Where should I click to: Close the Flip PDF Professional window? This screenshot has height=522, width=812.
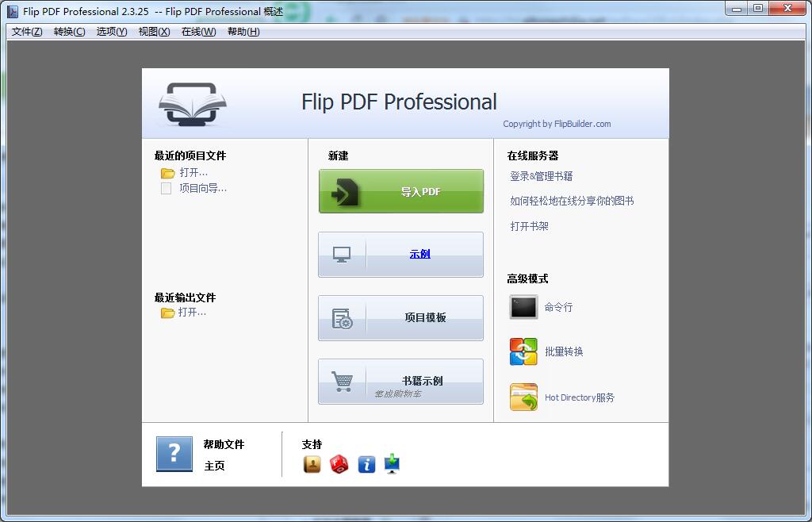(x=788, y=9)
